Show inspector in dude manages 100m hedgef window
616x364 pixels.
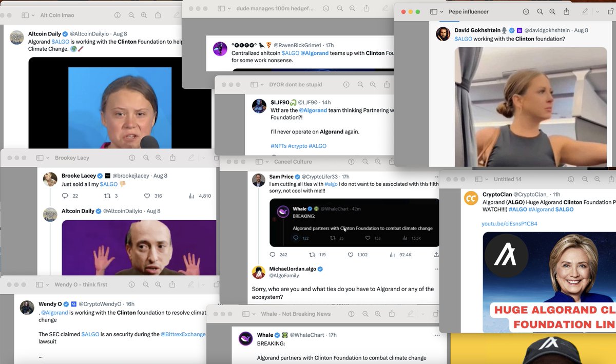point(325,9)
